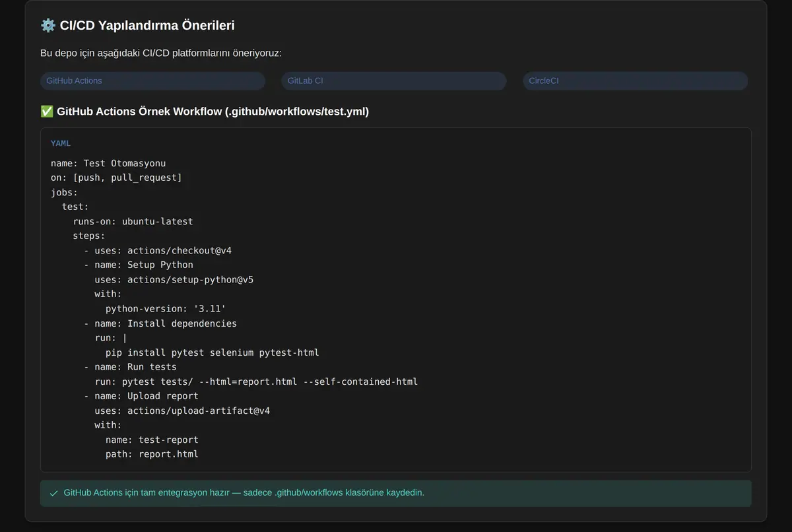Screen dimensions: 792x532
Task: Click the "CI/CD Yapılandırma Önerileri" heading
Action: (147, 26)
